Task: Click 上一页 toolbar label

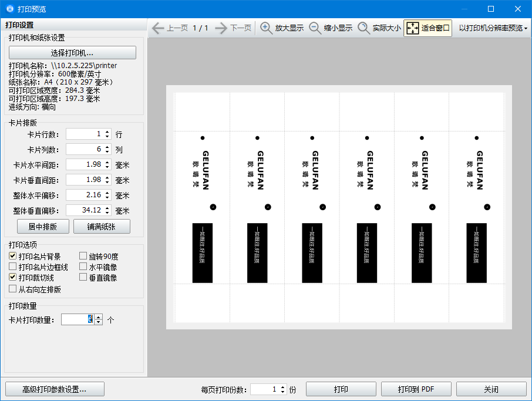Action: (177, 28)
